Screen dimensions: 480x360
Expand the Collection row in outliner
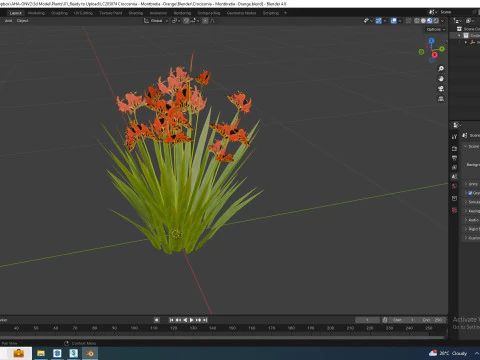(x=459, y=35)
